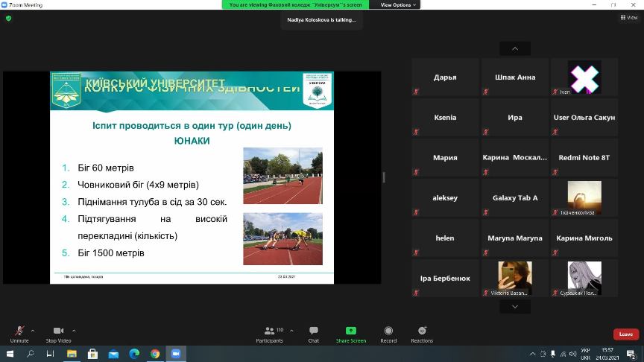Expand video options arrow next to Stop Video

pos(74,330)
